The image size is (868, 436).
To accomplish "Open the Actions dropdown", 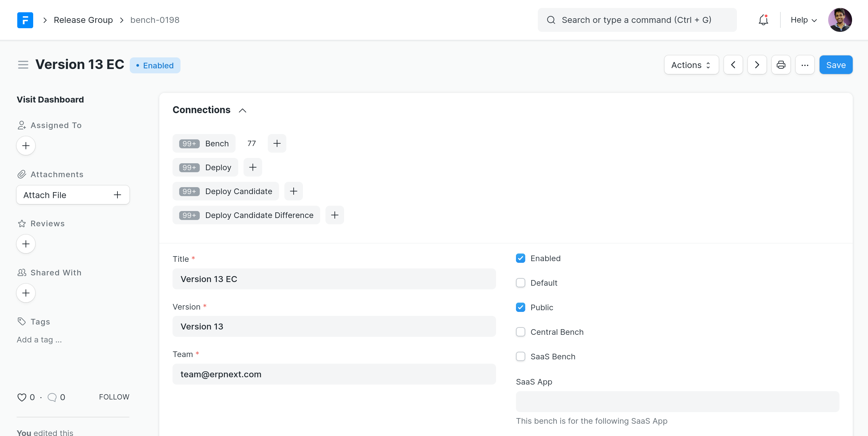I will (x=691, y=65).
